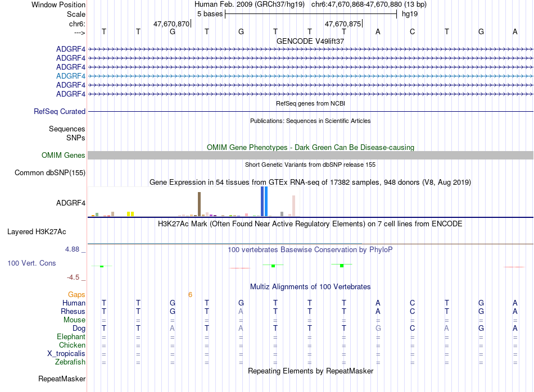Click the Elephant species label
This screenshot has height=392, width=534.
point(71,337)
